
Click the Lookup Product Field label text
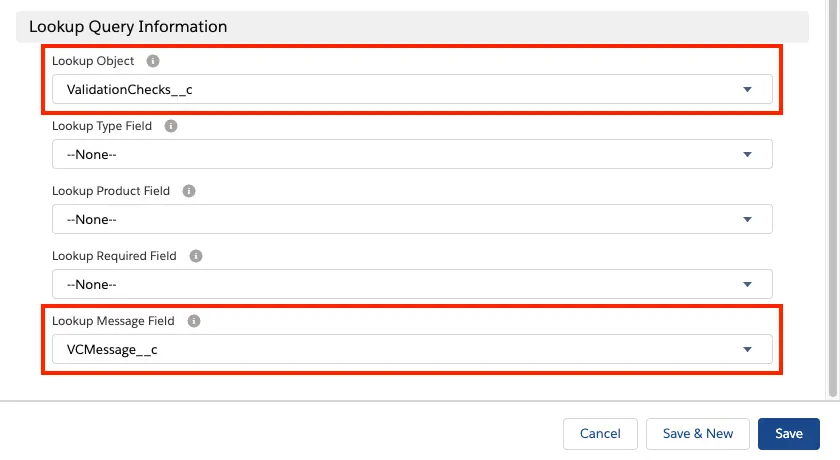tap(111, 191)
